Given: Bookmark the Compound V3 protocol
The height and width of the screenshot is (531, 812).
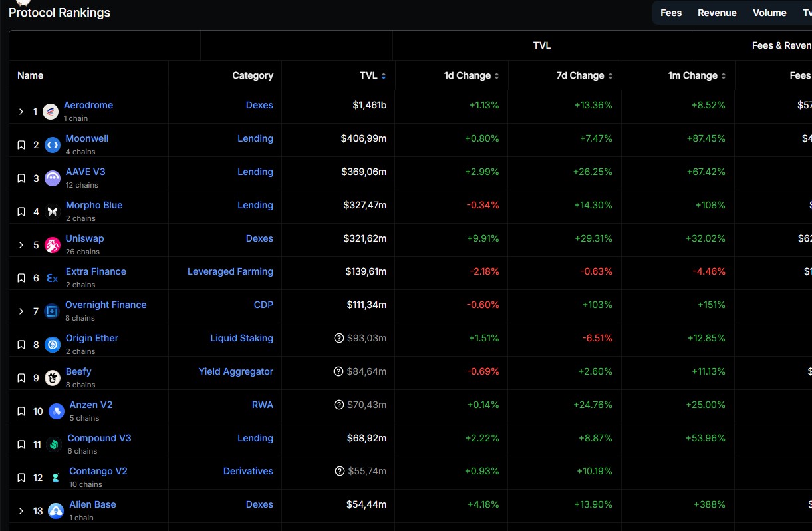Looking at the screenshot, I should coord(21,444).
